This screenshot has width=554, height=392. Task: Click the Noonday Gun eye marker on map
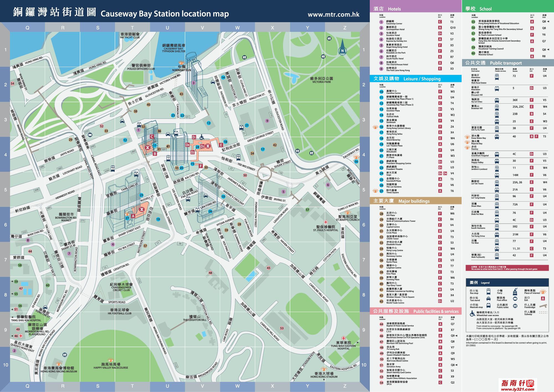[x=181, y=63]
